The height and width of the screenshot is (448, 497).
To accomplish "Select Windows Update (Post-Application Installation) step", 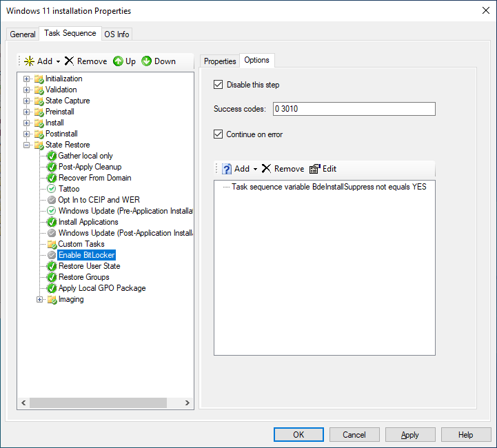I will click(125, 233).
